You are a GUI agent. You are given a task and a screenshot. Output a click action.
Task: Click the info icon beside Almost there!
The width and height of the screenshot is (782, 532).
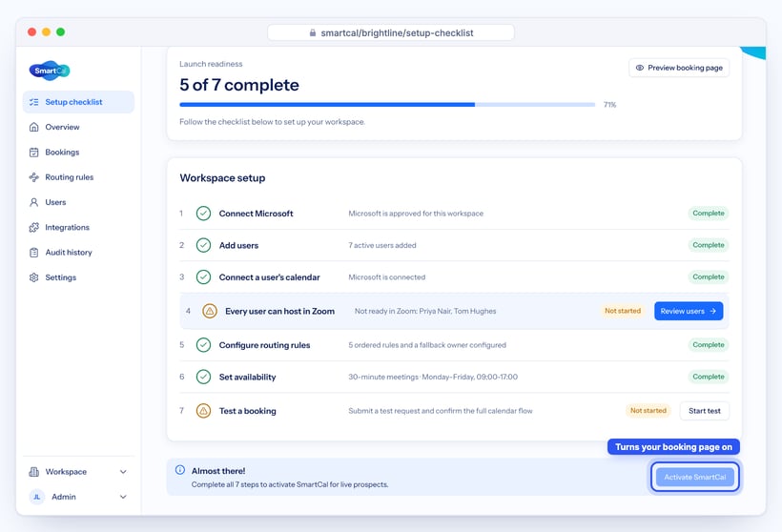(180, 470)
